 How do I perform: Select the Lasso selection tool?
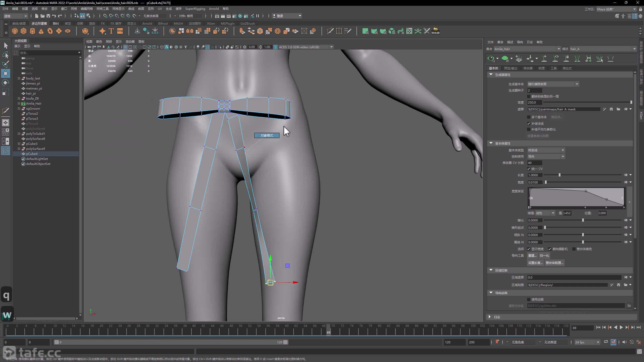pos(6,55)
